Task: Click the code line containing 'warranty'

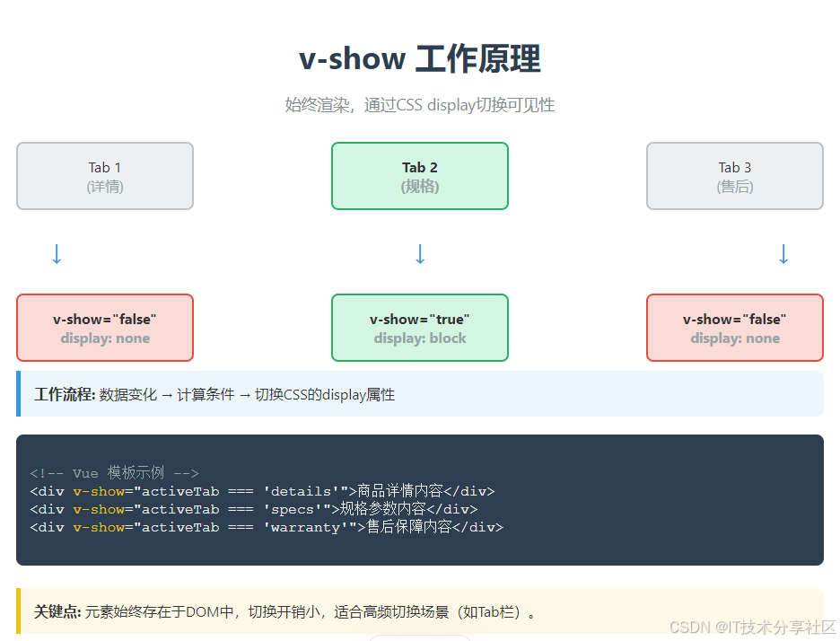Action: point(267,527)
